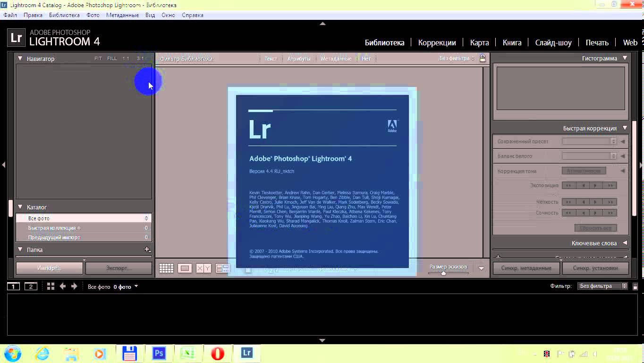Click the Экспорт button
Viewport: 644px width, 363px height.
[x=119, y=268]
